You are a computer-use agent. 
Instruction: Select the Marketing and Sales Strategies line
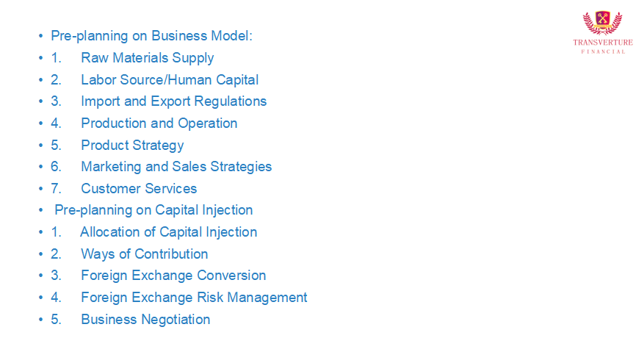click(176, 167)
